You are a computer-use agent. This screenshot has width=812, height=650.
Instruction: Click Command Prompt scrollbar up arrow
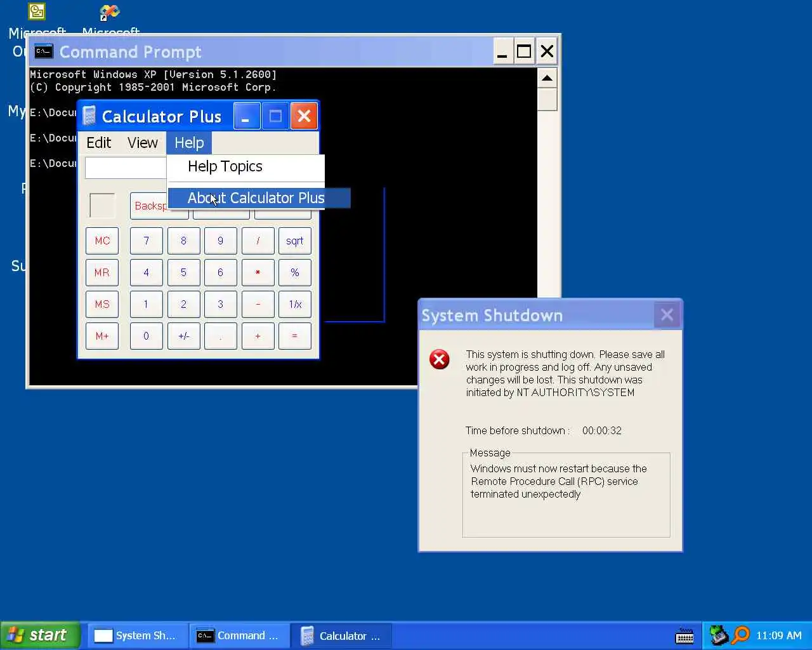coord(547,78)
